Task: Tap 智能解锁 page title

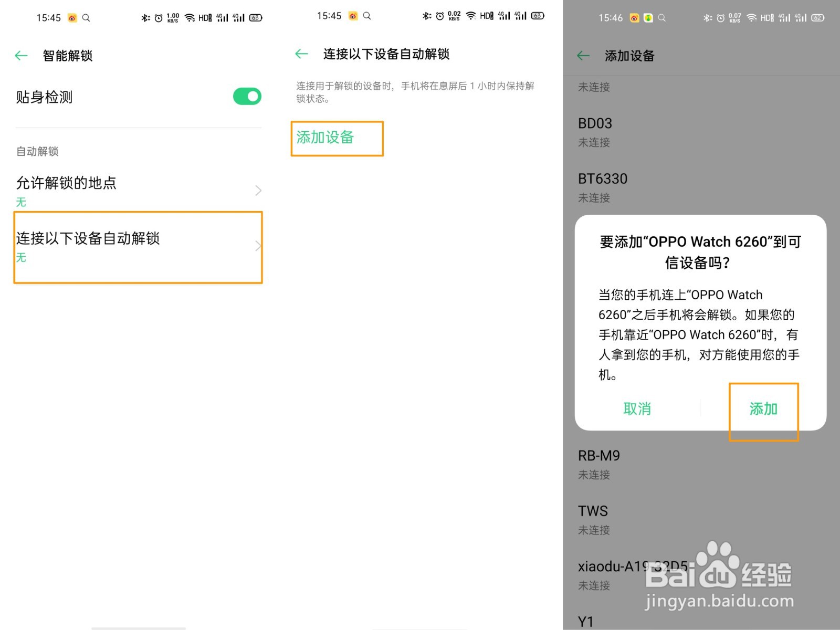Action: tap(68, 56)
